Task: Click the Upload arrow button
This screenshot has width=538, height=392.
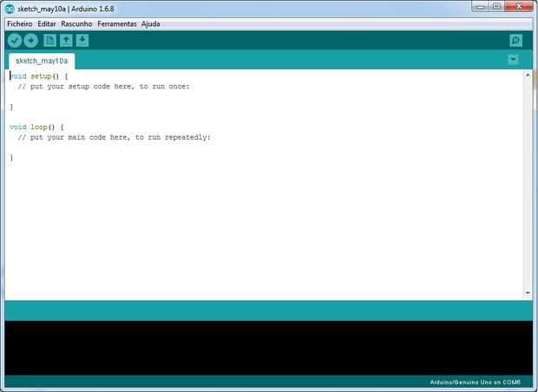Action: [30, 41]
